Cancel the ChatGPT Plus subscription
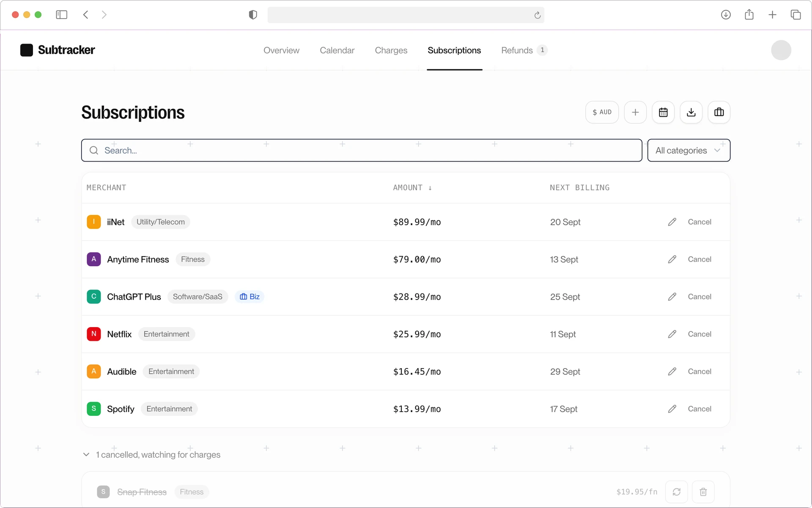The width and height of the screenshot is (812, 508). click(x=700, y=297)
